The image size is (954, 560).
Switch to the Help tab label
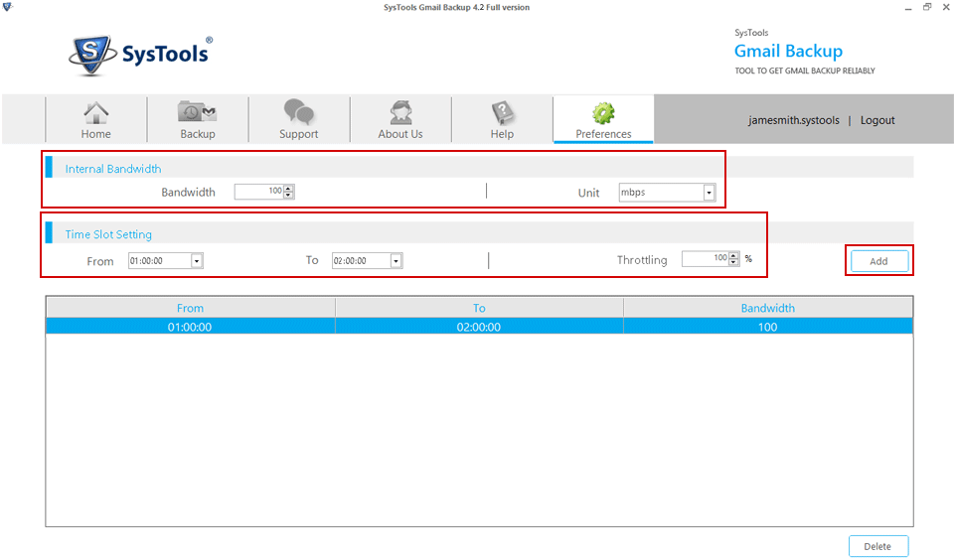coord(503,134)
